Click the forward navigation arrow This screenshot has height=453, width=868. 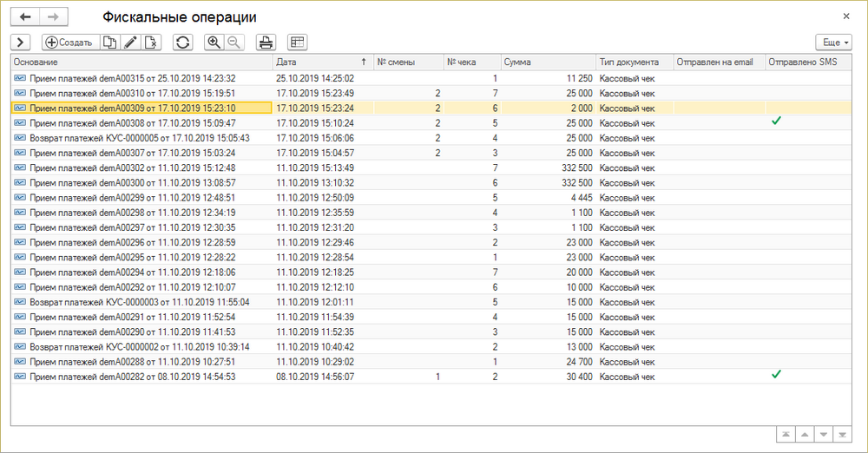[53, 17]
